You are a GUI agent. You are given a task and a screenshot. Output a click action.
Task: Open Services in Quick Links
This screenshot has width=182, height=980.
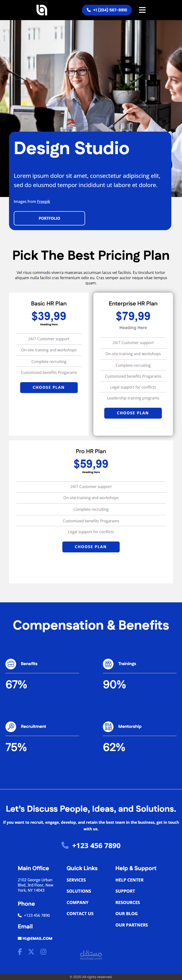pyautogui.click(x=76, y=880)
